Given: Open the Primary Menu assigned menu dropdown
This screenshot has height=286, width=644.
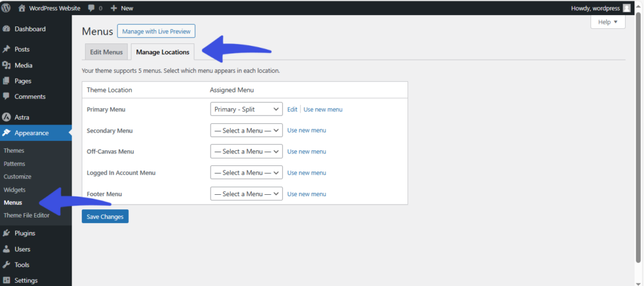Looking at the screenshot, I should coord(247,109).
